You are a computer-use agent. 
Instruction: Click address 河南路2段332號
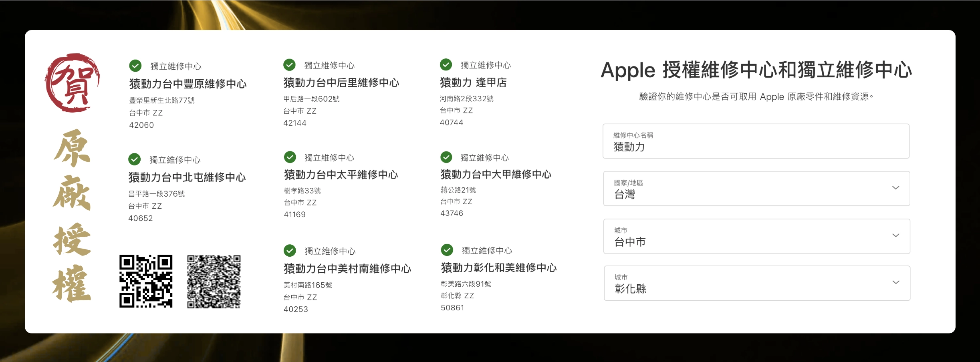click(x=467, y=99)
